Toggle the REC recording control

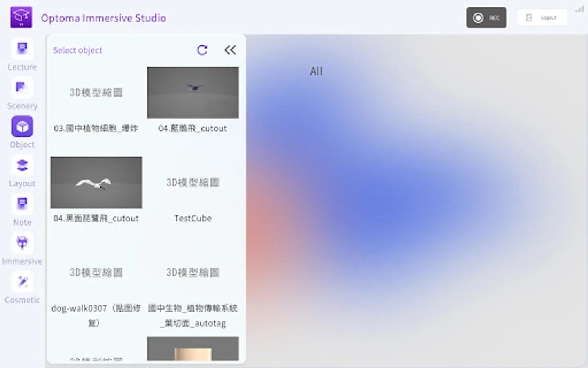[486, 17]
